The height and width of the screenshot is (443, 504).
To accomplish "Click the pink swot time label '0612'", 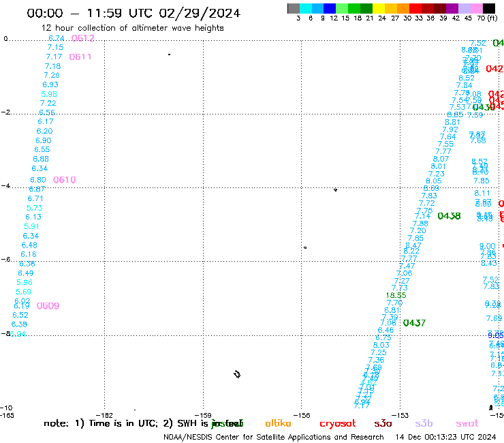I will tap(82, 38).
